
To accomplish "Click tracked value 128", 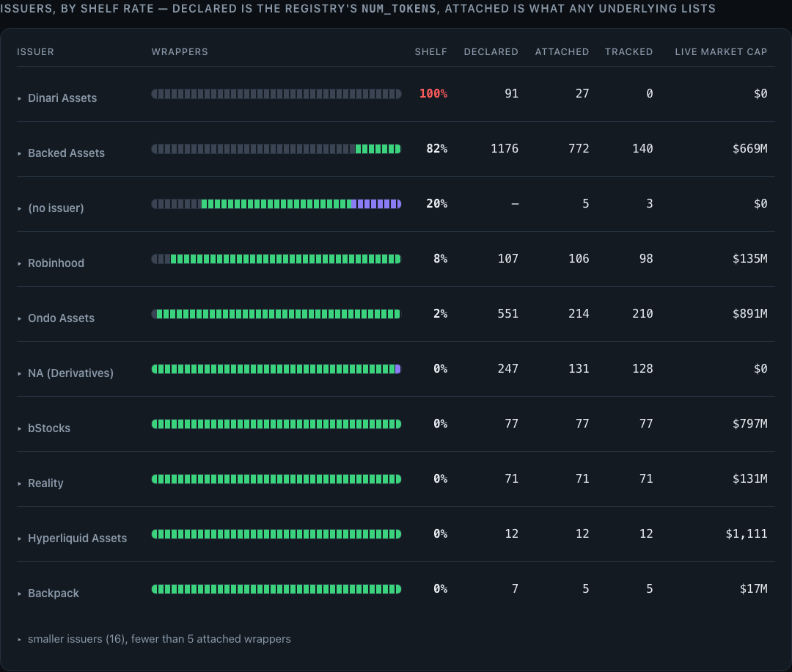I will [x=642, y=369].
